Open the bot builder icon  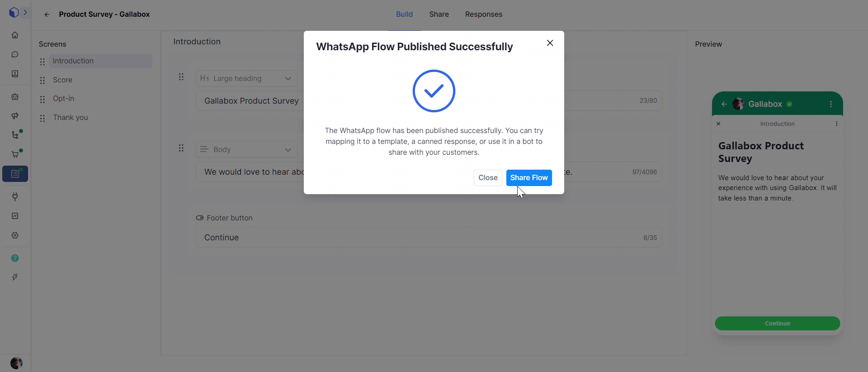tap(15, 96)
